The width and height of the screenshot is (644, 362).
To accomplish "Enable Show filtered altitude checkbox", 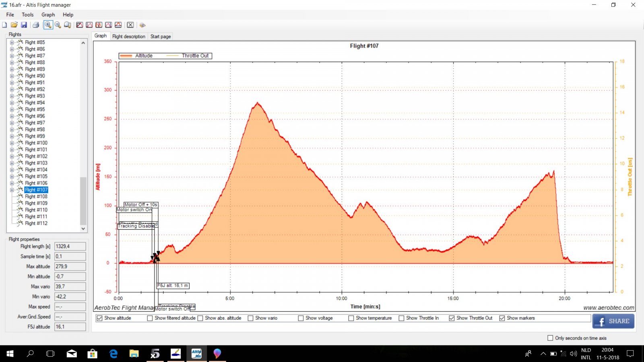I will click(150, 318).
